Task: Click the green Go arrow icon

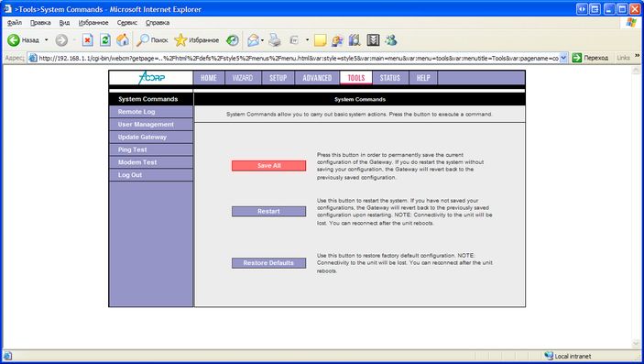Action: [x=576, y=58]
